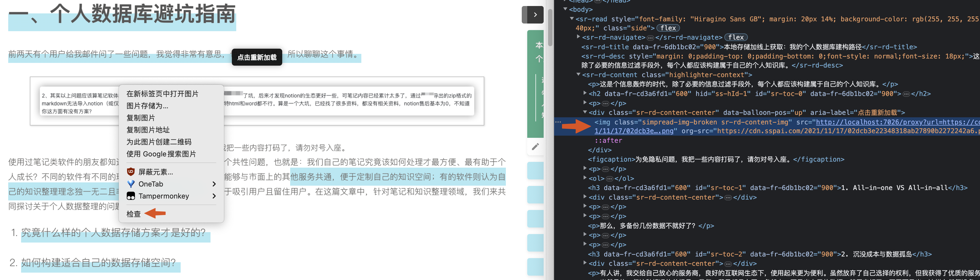
Task: Click the page vertical scrollbar thumb
Action: point(550,27)
